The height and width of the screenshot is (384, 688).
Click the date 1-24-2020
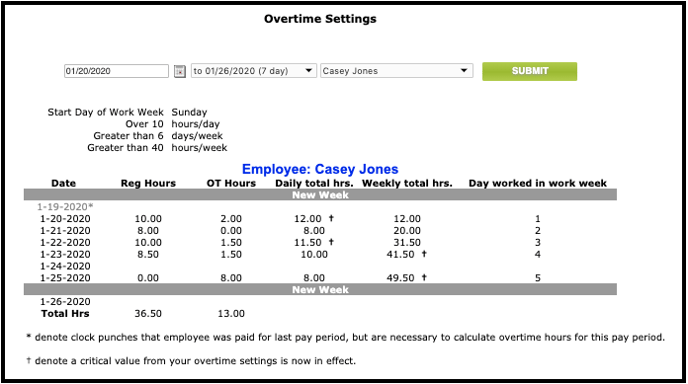[65, 266]
